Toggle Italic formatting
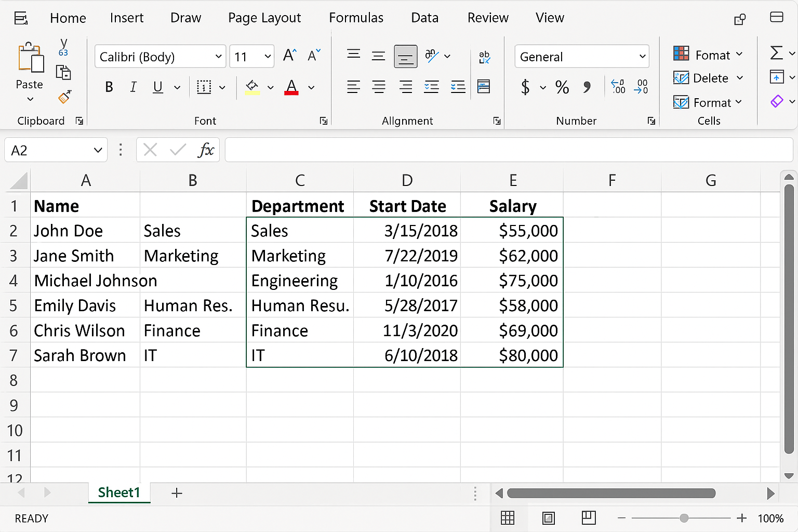This screenshot has width=798, height=532. (x=133, y=87)
